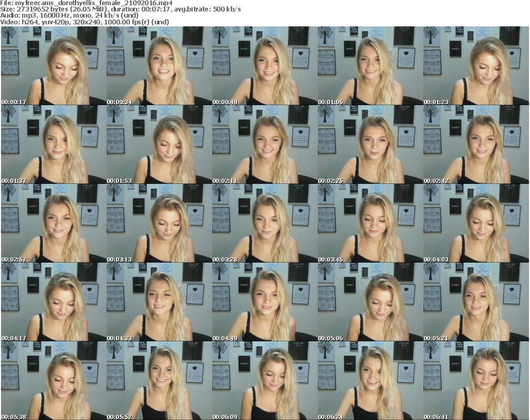This screenshot has width=530, height=420.
Task: Click the frame marked 00:02:57
Action: tap(53, 223)
